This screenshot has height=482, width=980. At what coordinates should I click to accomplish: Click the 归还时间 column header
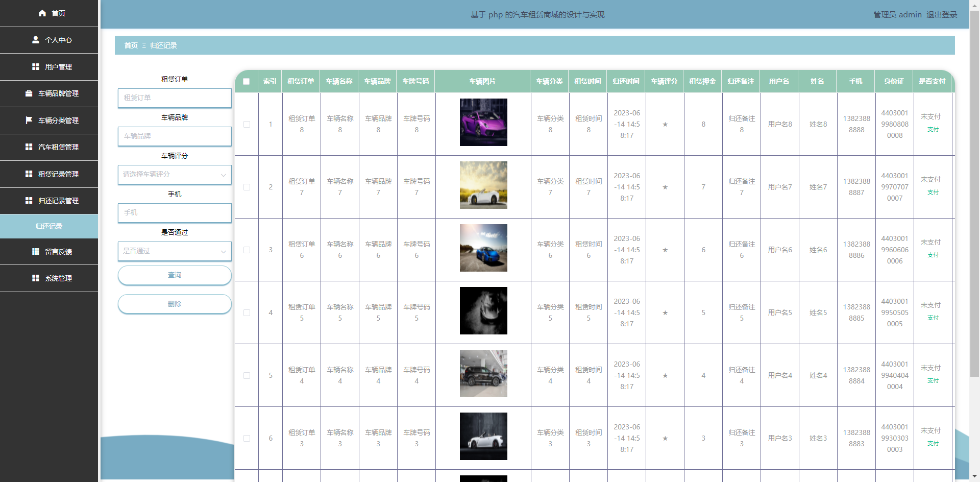click(x=626, y=82)
